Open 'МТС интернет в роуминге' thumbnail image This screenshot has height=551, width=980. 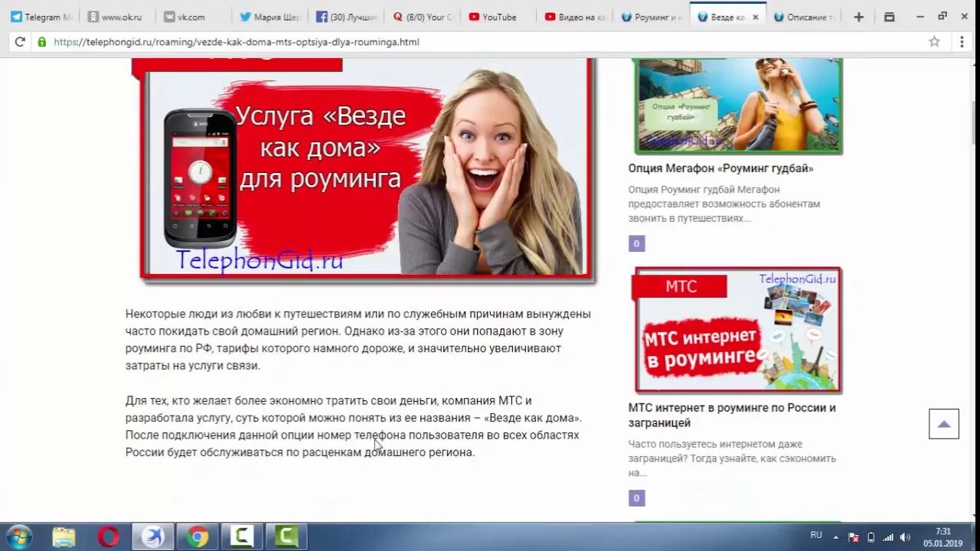[x=737, y=330]
